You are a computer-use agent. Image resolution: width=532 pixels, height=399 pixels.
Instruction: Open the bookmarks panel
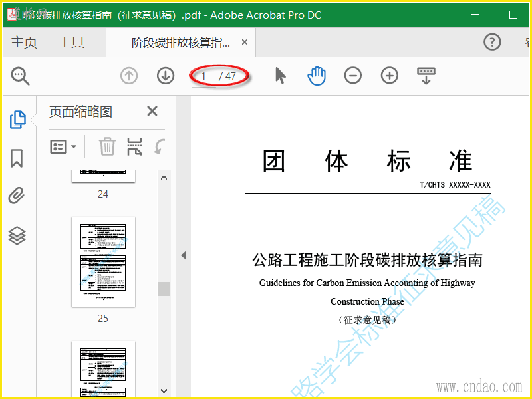point(17,158)
